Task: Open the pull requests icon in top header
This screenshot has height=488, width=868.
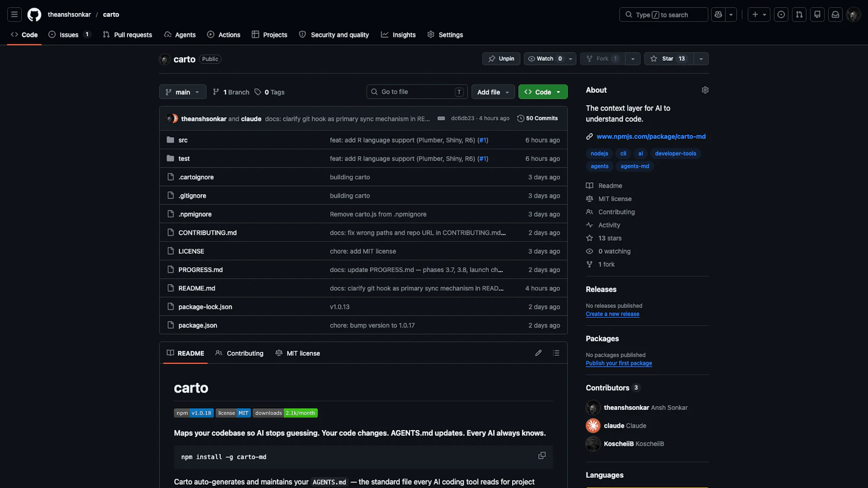Action: [x=799, y=15]
